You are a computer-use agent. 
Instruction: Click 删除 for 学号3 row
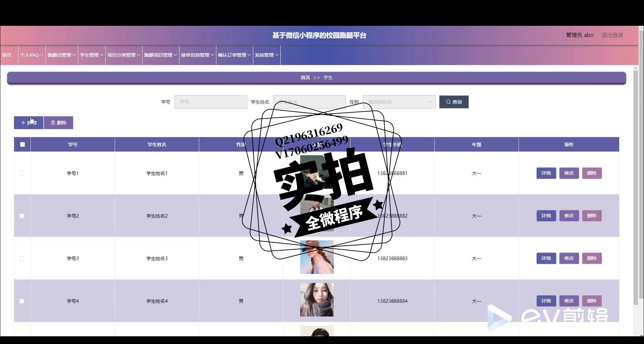click(592, 259)
